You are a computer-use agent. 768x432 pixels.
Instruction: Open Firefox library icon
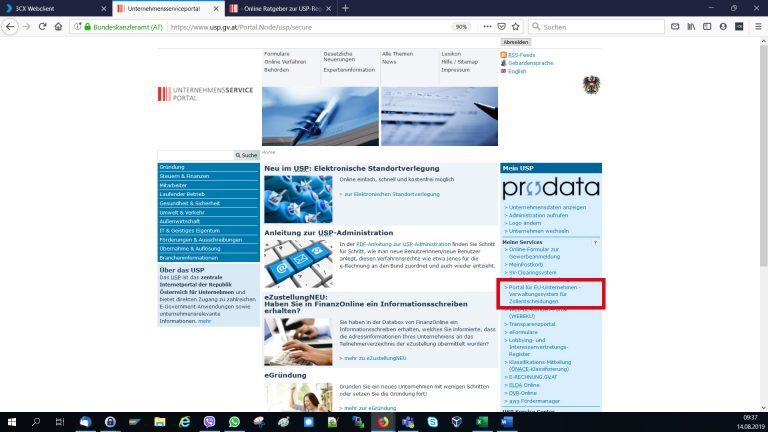691,27
